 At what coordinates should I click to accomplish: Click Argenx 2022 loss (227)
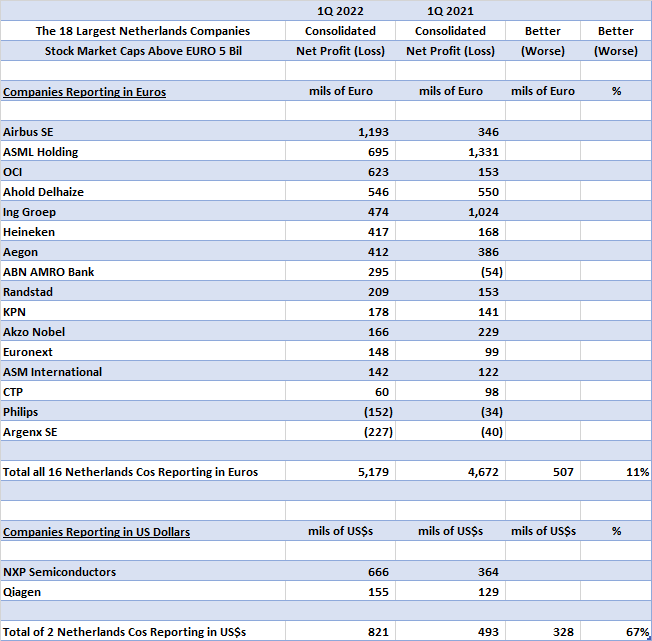[x=378, y=431]
